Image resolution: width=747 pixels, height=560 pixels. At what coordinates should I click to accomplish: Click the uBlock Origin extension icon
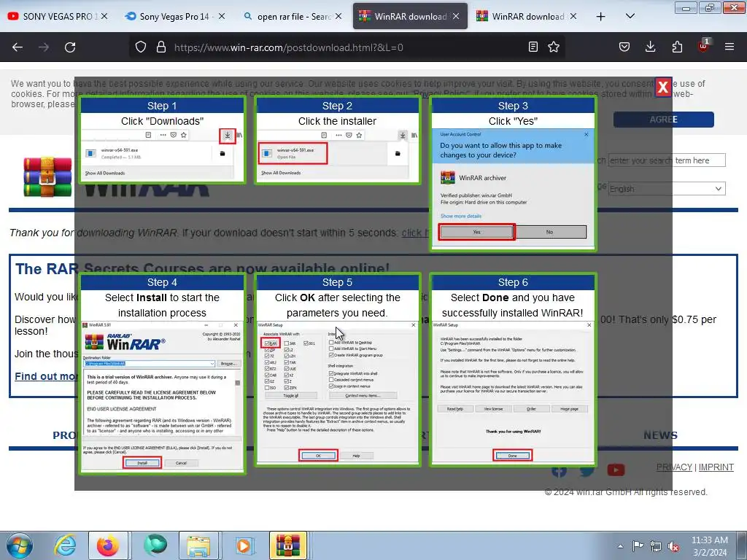[x=704, y=46]
